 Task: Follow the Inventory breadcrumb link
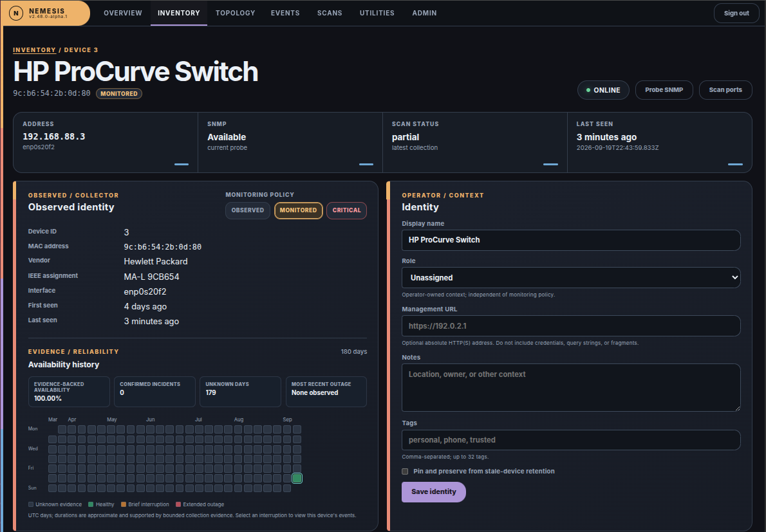click(x=34, y=50)
